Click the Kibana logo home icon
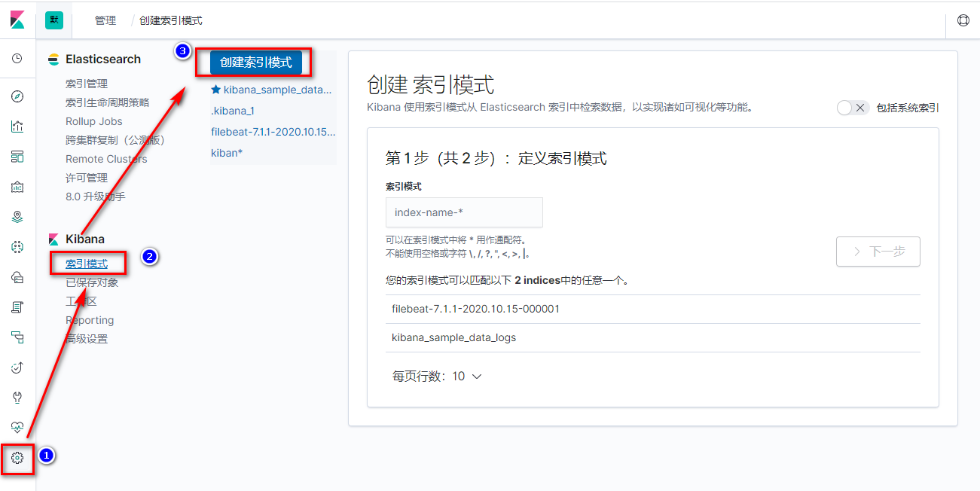 [x=17, y=20]
